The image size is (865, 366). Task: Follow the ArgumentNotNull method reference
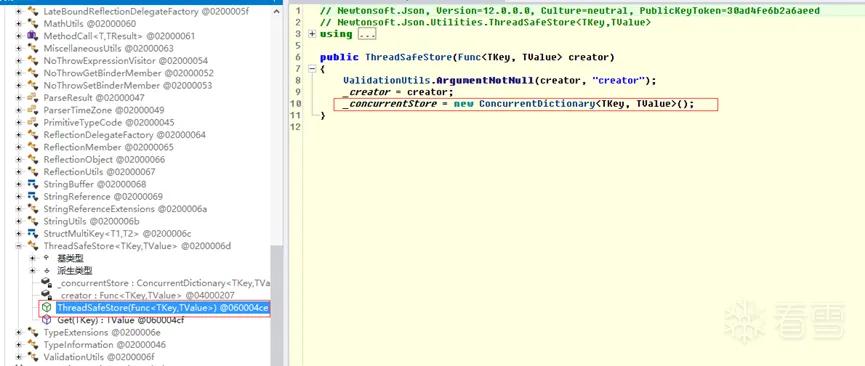[486, 81]
